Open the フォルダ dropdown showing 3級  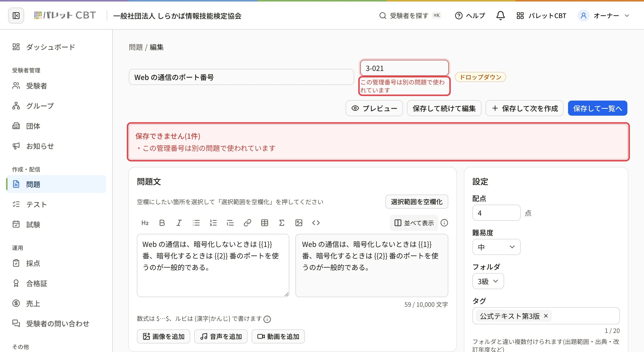(x=488, y=281)
